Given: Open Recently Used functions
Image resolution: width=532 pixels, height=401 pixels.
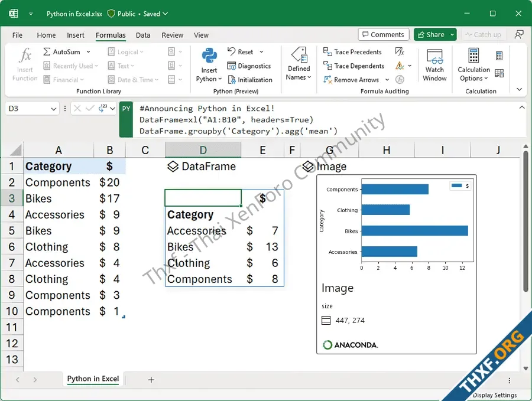Looking at the screenshot, I should tap(70, 66).
